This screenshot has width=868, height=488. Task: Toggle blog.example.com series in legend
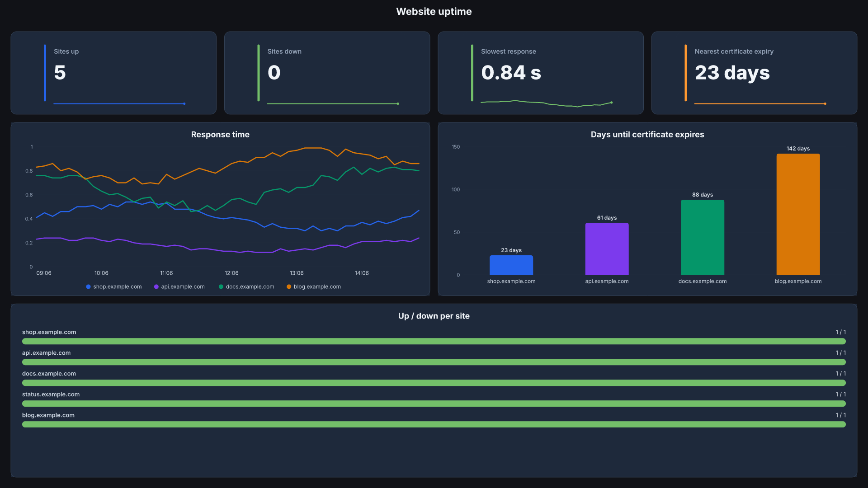tap(314, 286)
